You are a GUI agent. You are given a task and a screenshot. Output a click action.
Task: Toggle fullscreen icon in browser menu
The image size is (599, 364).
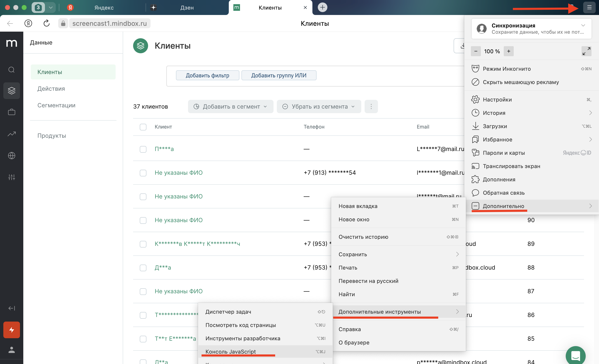click(586, 51)
